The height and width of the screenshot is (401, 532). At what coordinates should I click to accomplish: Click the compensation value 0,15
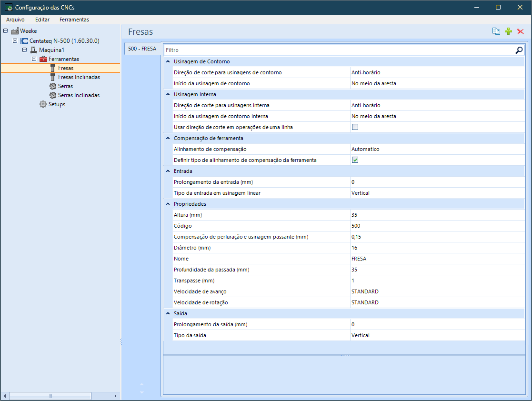(x=438, y=237)
